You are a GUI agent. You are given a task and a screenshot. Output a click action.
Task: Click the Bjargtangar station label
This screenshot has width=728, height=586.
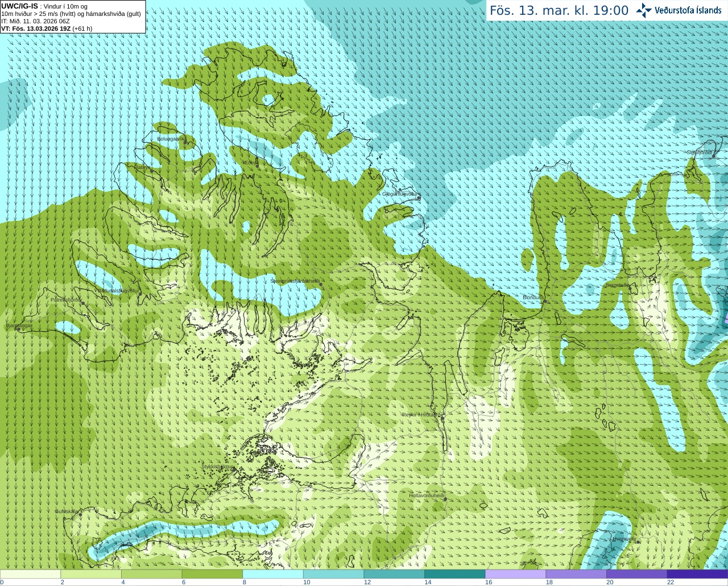pyautogui.click(x=19, y=325)
